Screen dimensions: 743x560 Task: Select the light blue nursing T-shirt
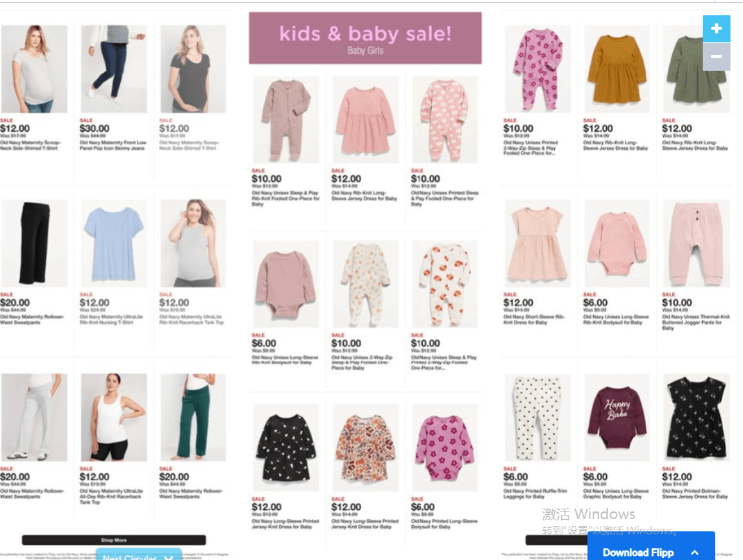[114, 244]
